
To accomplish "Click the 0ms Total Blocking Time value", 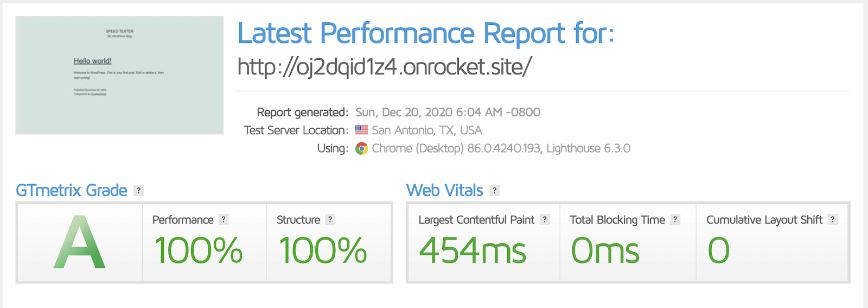I will tap(605, 250).
